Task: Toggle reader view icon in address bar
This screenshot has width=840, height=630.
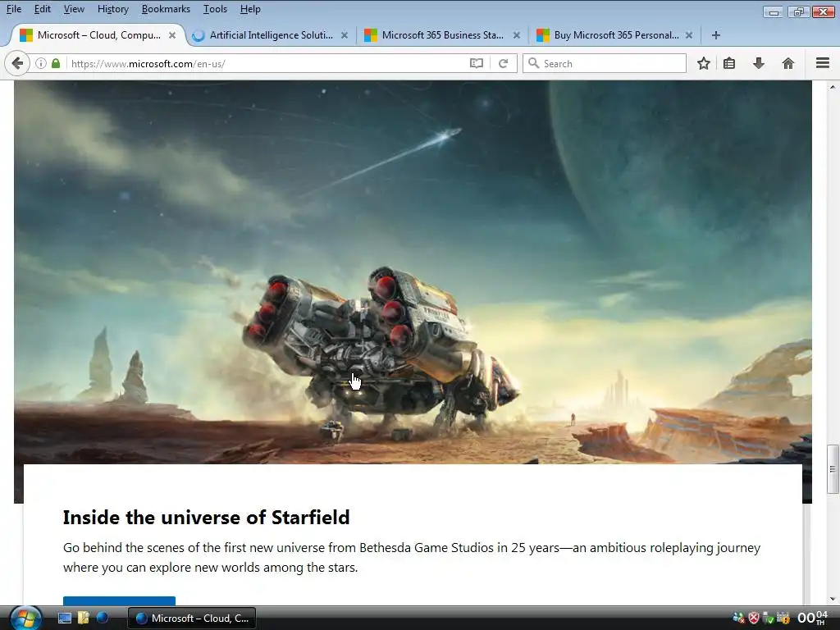Action: (477, 63)
